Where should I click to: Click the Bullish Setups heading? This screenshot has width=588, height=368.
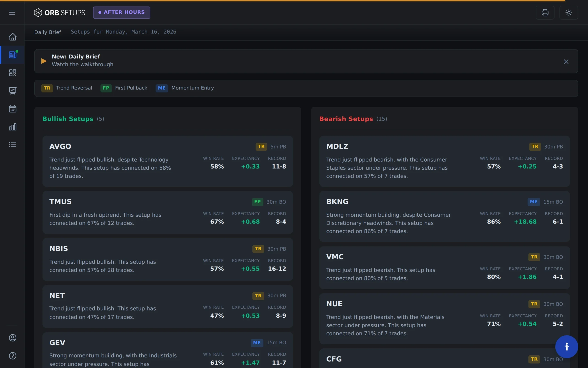(68, 119)
